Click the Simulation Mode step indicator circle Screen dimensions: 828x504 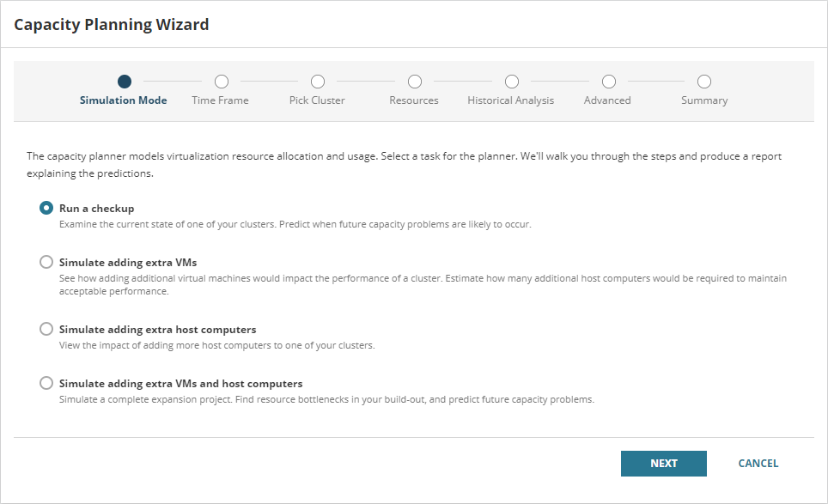(123, 80)
